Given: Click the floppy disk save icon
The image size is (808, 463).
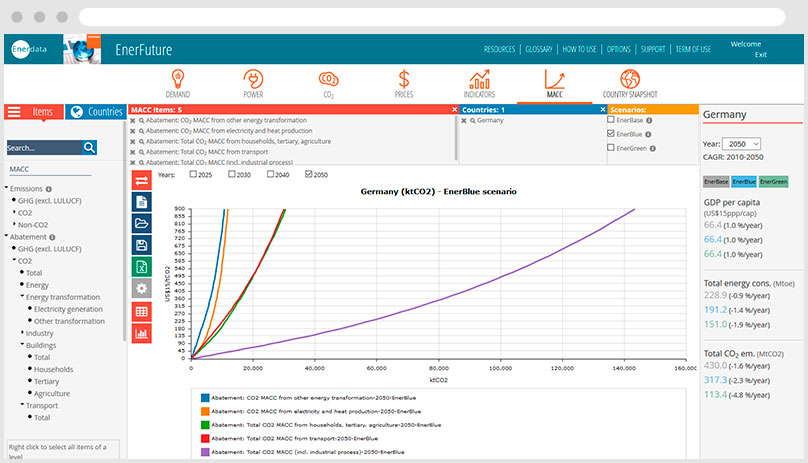Looking at the screenshot, I should [142, 245].
